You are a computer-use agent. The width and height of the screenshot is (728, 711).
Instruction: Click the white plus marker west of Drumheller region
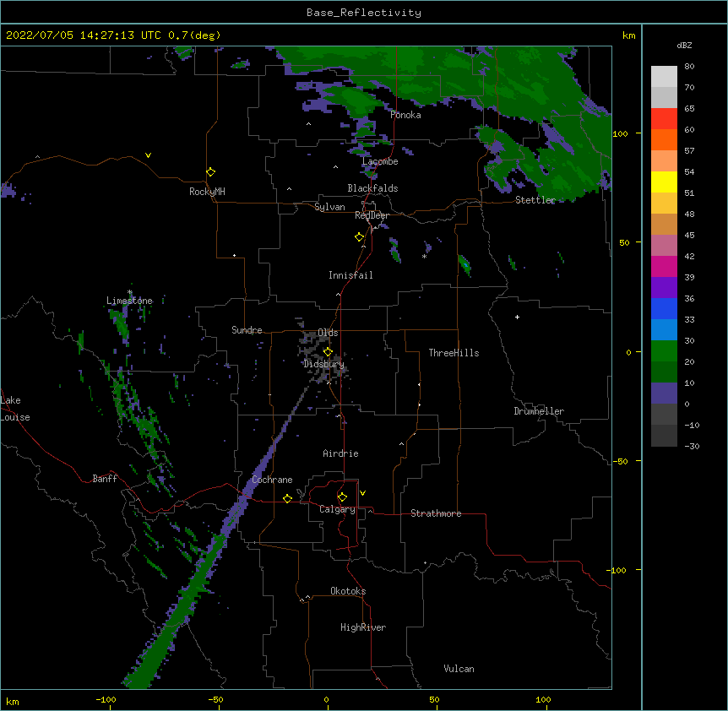point(517,317)
